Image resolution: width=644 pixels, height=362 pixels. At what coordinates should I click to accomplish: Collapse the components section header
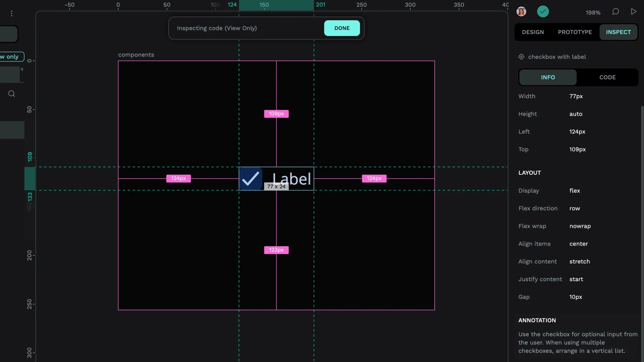tap(136, 54)
